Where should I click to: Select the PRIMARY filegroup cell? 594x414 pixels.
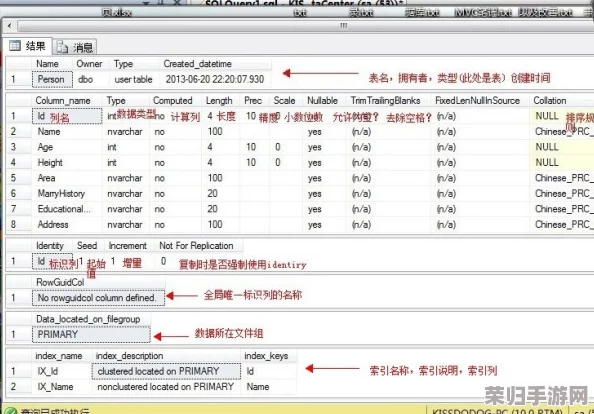(91, 335)
